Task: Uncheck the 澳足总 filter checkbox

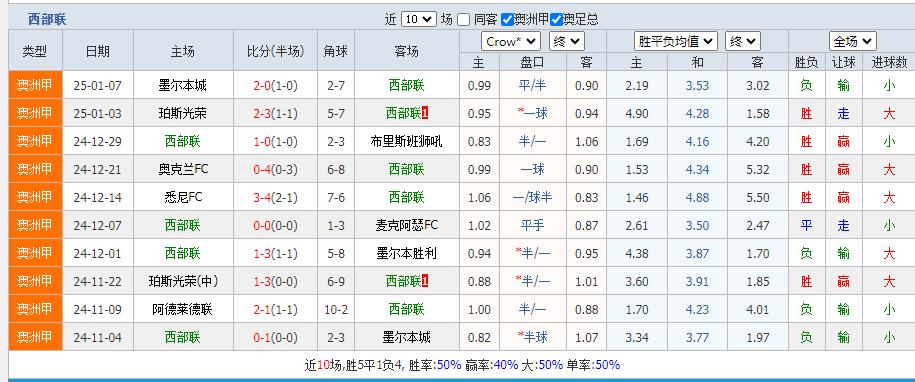Action: click(556, 20)
